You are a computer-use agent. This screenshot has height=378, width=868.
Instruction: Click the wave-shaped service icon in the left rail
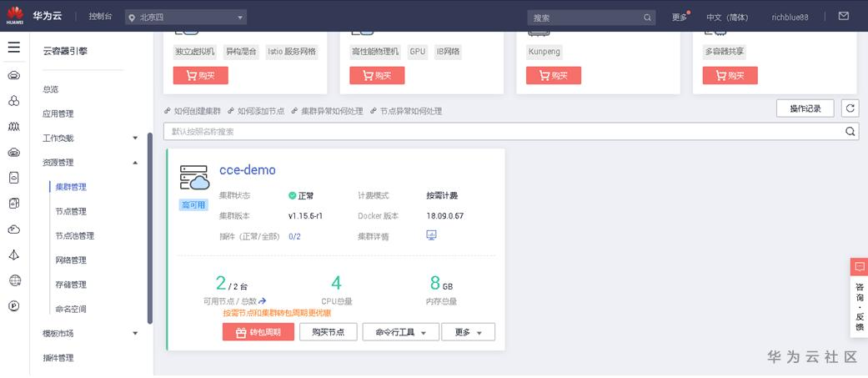(x=14, y=127)
